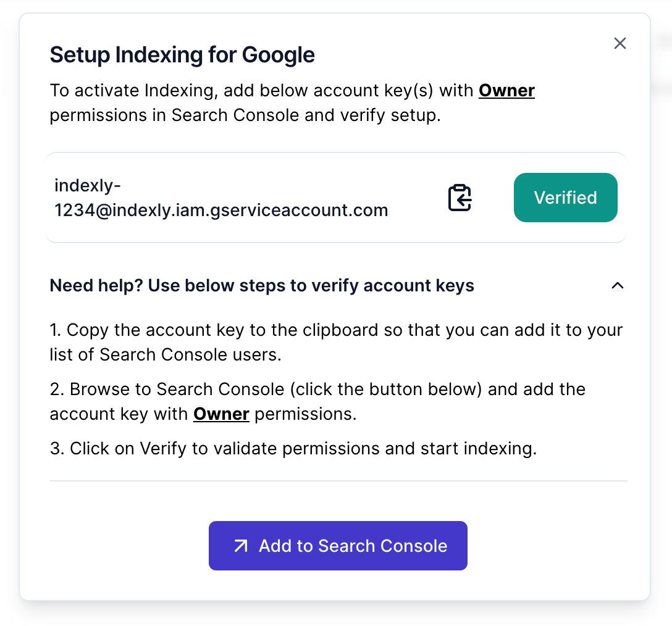Click the gserviceaccount.com email address line
This screenshot has width=672, height=626.
pyautogui.click(x=221, y=211)
